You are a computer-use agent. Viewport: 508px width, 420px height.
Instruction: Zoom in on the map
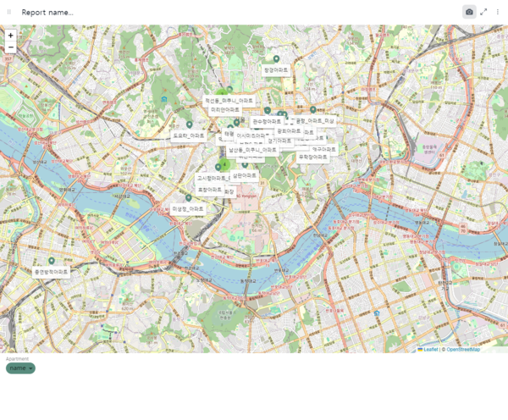10,36
